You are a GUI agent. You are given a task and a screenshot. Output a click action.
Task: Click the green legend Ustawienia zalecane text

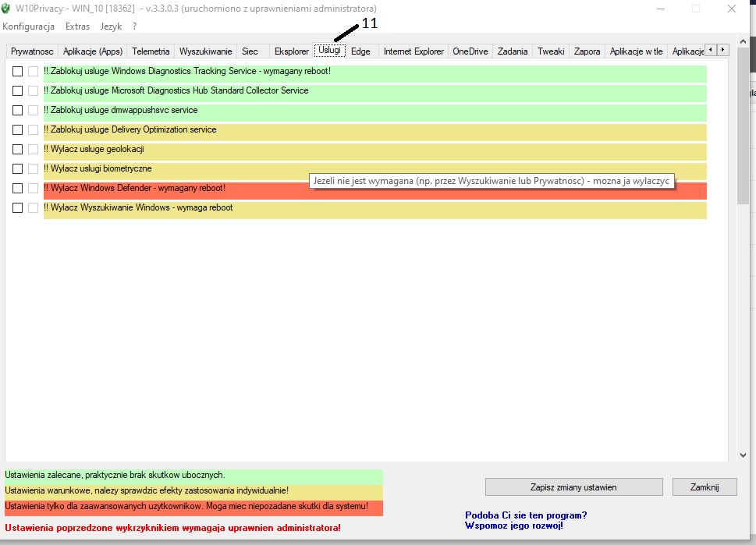tap(115, 475)
